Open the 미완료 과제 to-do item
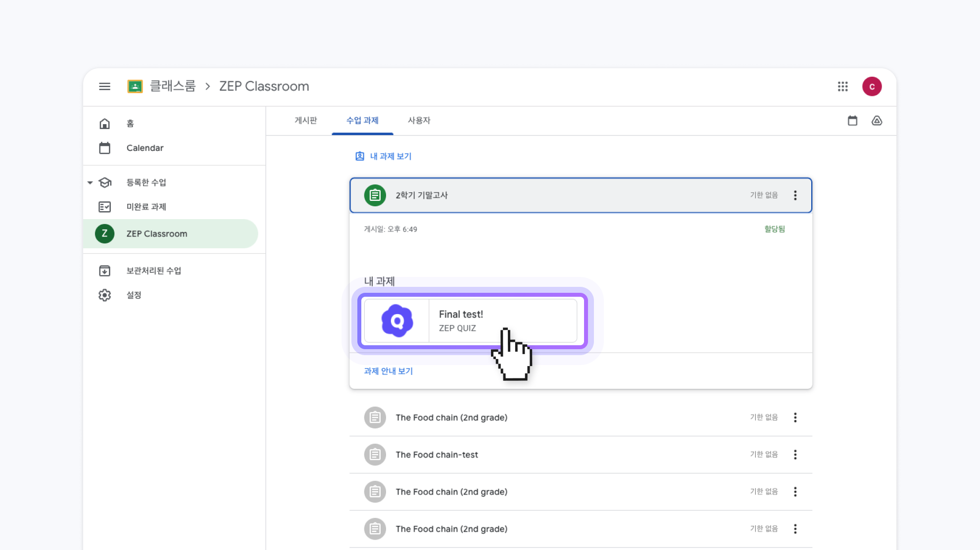Screen dimensions: 980x550 (x=146, y=207)
